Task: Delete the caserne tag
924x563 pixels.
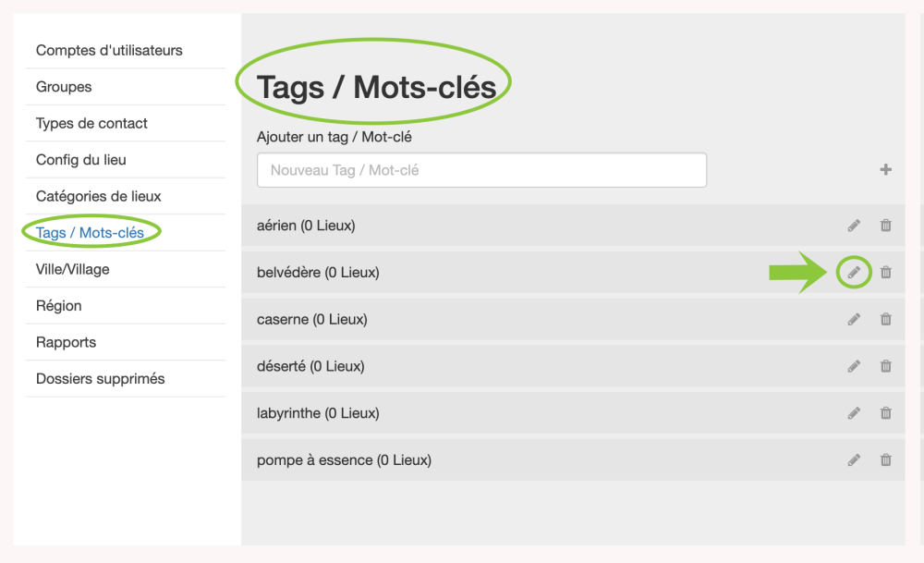Action: click(885, 319)
